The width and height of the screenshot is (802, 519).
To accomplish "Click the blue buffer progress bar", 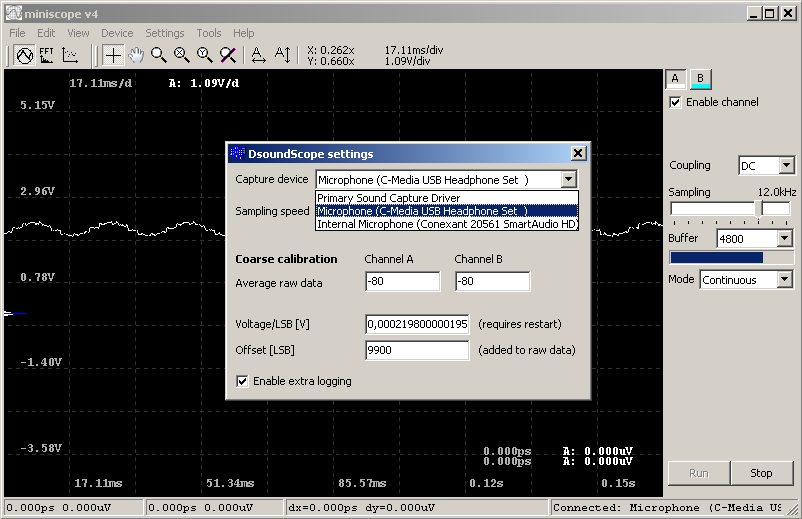I will (x=717, y=257).
